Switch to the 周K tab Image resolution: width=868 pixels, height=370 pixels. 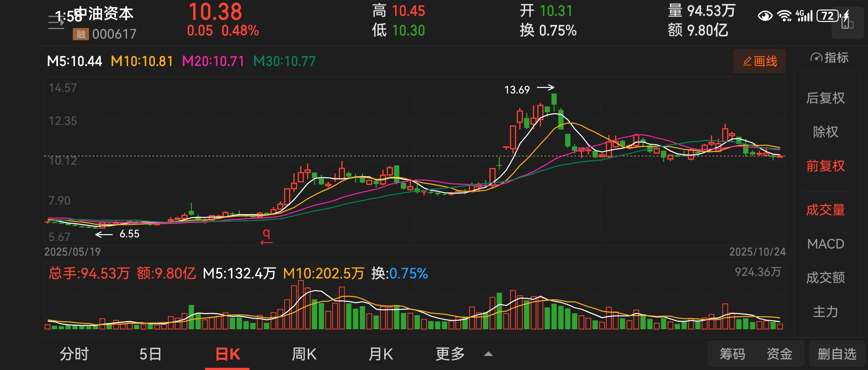(304, 354)
